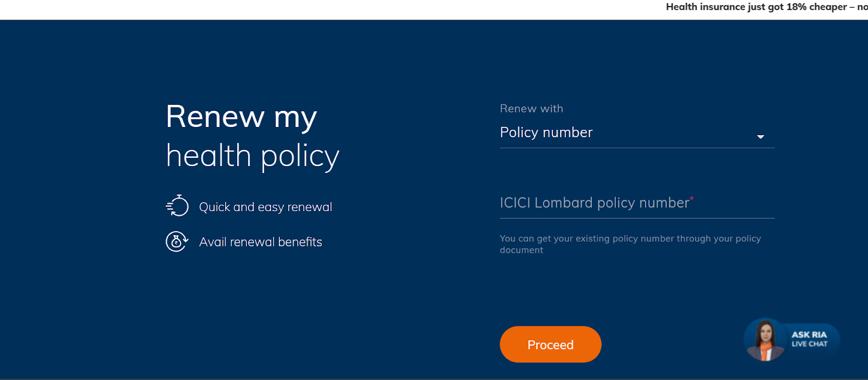Select the Quick and easy renewal label

tap(265, 207)
